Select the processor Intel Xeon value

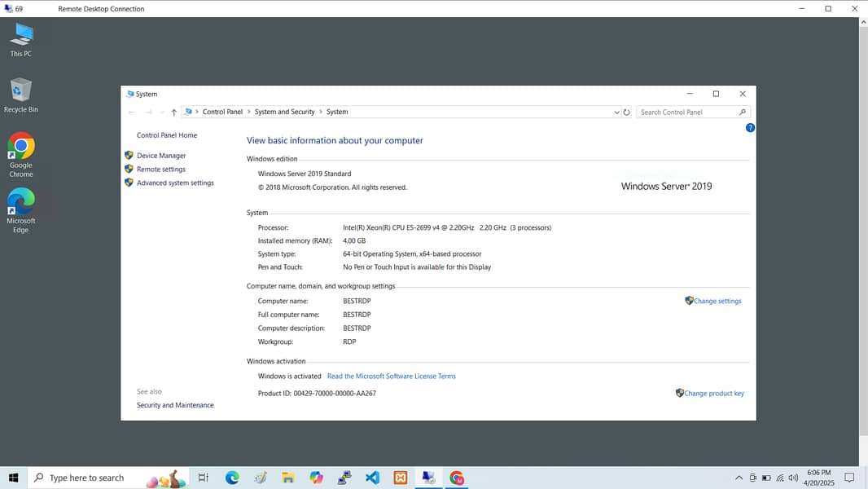[x=447, y=227]
